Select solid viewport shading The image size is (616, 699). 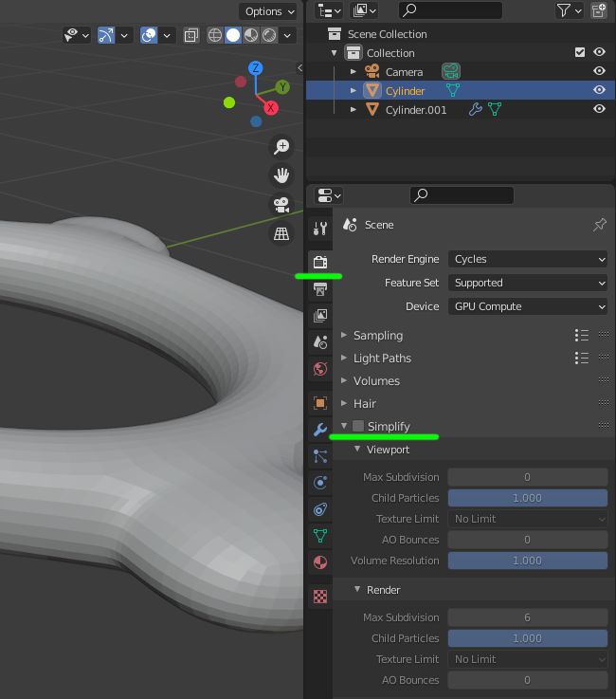(x=233, y=35)
